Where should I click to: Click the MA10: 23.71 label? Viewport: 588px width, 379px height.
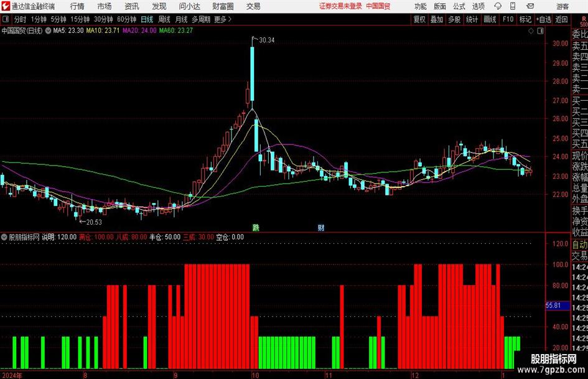pos(103,30)
